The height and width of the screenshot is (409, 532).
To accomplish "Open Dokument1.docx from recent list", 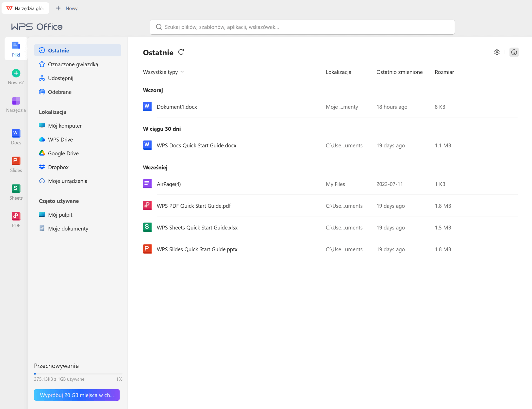I will [177, 107].
